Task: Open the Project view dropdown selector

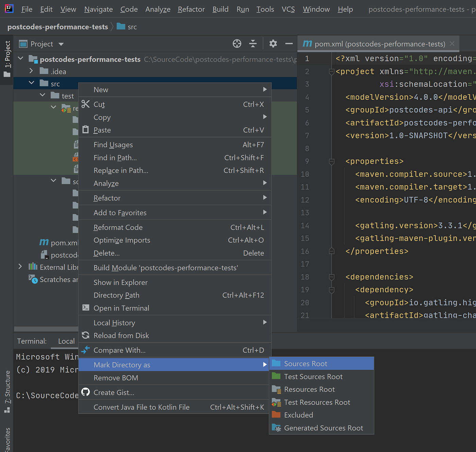Action: (x=61, y=44)
